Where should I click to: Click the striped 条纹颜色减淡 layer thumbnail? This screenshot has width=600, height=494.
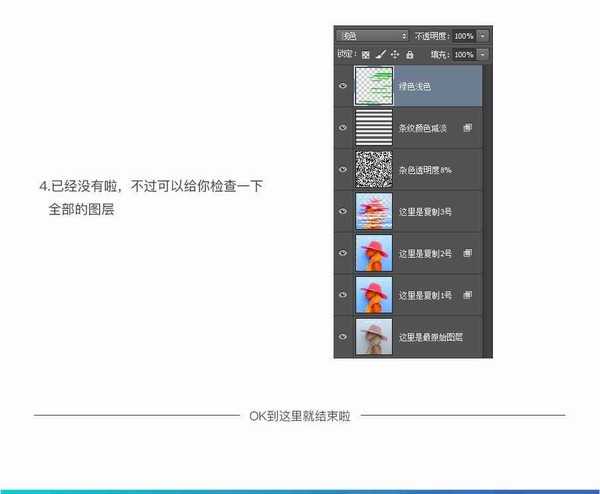373,129
